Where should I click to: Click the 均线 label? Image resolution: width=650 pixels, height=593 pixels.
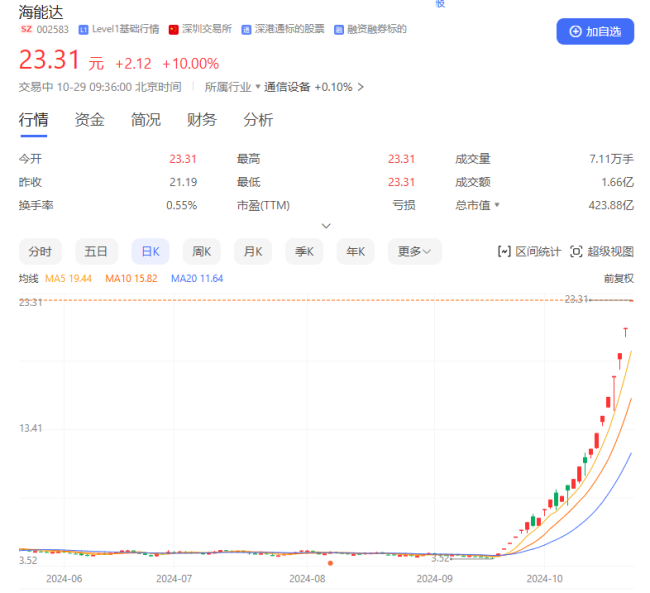point(29,279)
